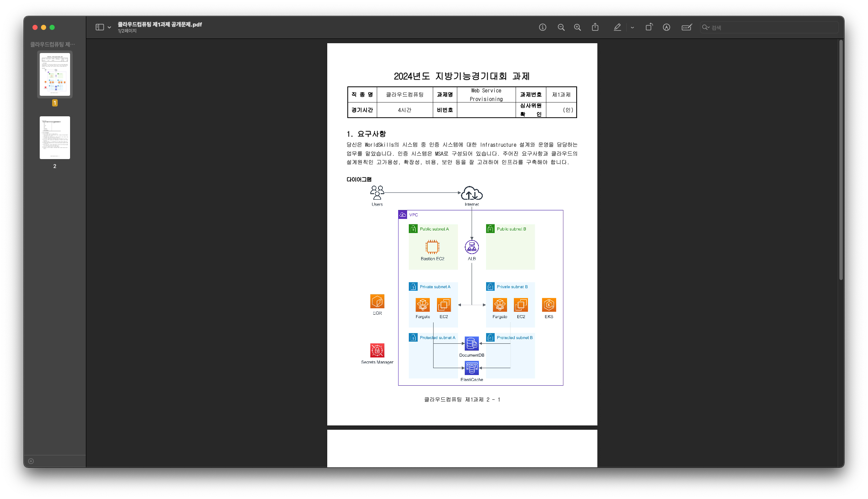Viewport: 868px width, 499px height.
Task: Show the markup toolbar
Action: 666,27
